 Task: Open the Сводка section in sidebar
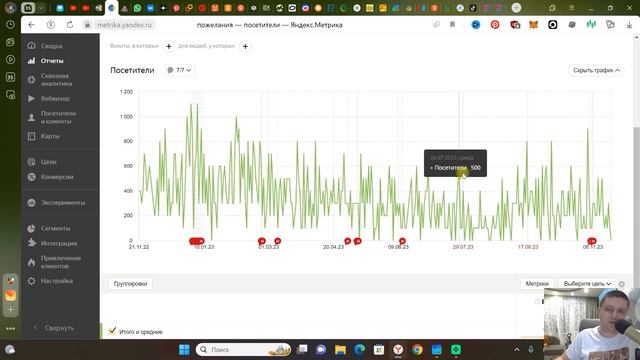pyautogui.click(x=51, y=46)
